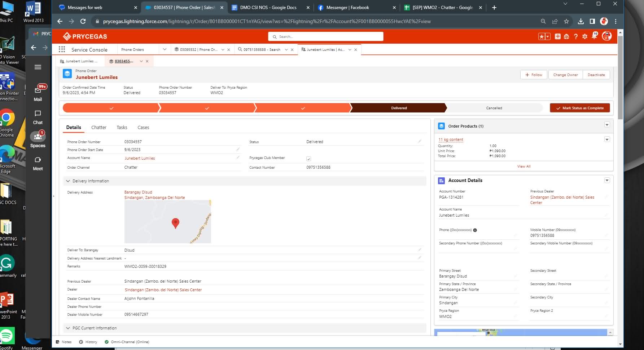644x350 pixels.
Task: Open the 11 kg content product link
Action: [451, 139]
